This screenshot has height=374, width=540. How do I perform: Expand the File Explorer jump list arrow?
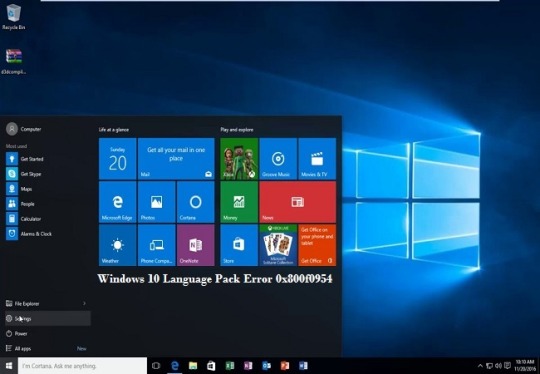84,303
